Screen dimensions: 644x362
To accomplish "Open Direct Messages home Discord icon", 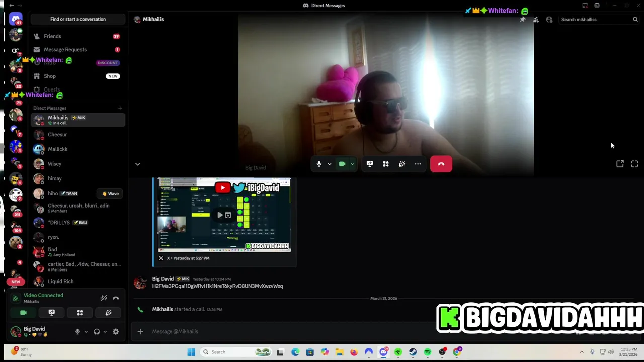I will coord(16,20).
